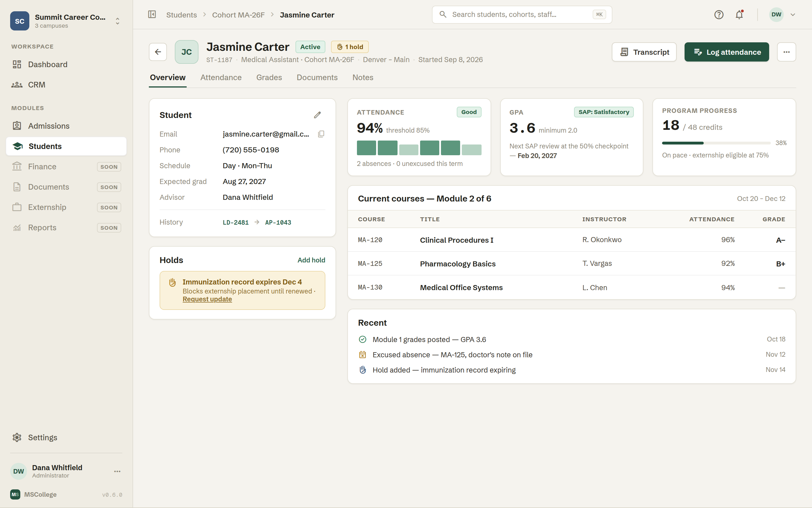
Task: Click the 1 hold badge
Action: (x=350, y=47)
